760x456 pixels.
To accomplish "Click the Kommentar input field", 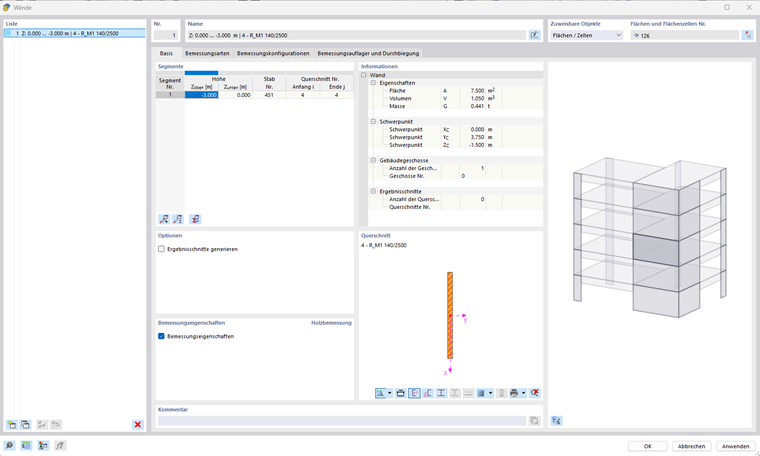I will (342, 421).
